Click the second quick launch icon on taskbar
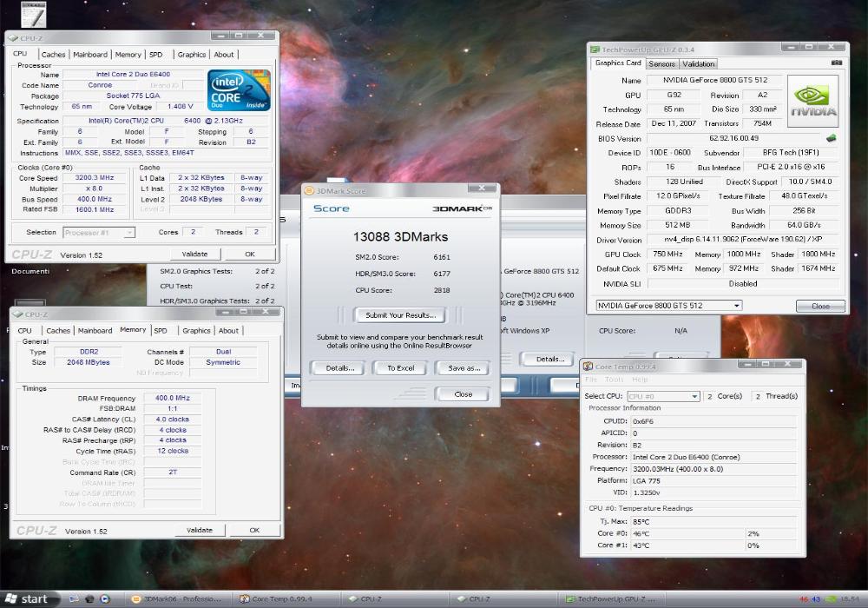This screenshot has width=868, height=608. [x=89, y=599]
